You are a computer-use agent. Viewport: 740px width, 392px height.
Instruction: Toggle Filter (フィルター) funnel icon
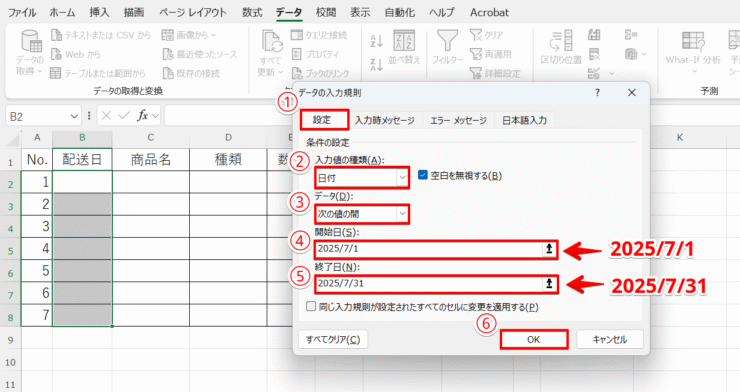pyautogui.click(x=447, y=41)
